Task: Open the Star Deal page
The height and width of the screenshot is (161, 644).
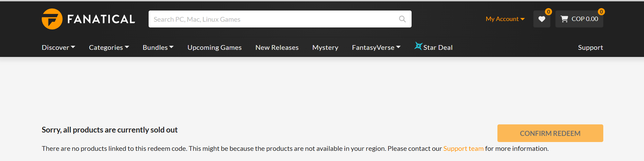Action: (438, 47)
